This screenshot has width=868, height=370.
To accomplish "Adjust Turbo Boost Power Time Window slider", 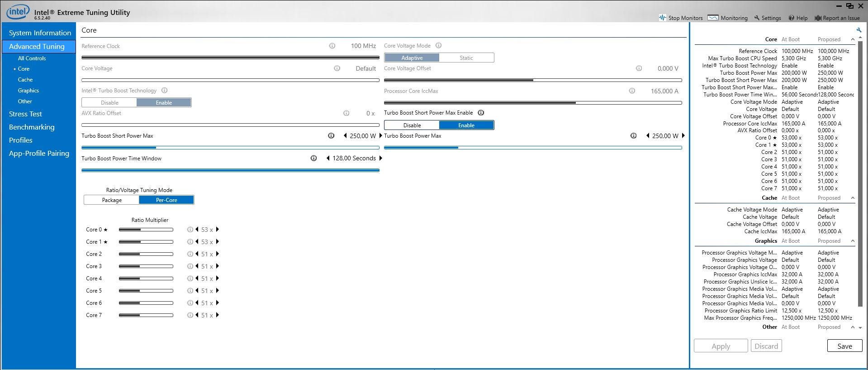I will pos(230,170).
